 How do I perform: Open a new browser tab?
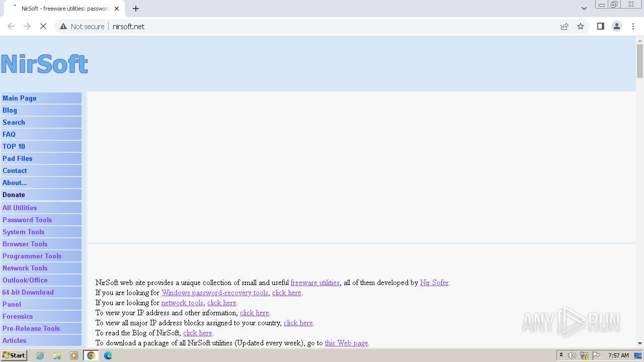(136, 9)
